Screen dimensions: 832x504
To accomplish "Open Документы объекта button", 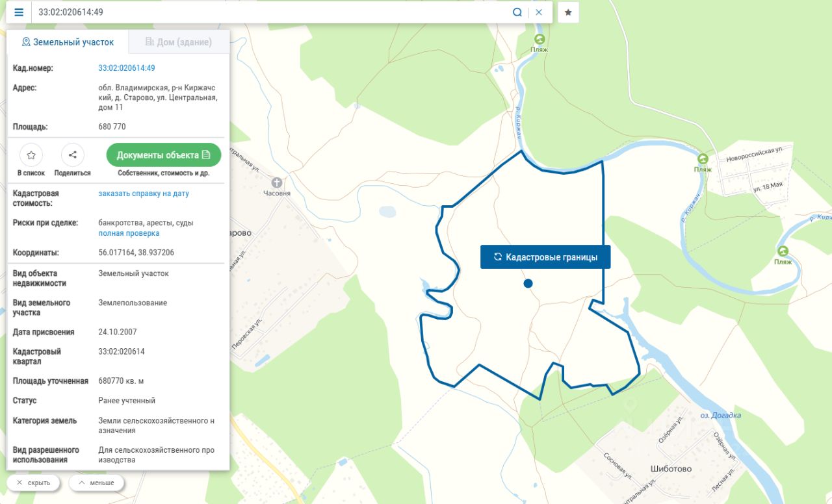I will click(164, 155).
